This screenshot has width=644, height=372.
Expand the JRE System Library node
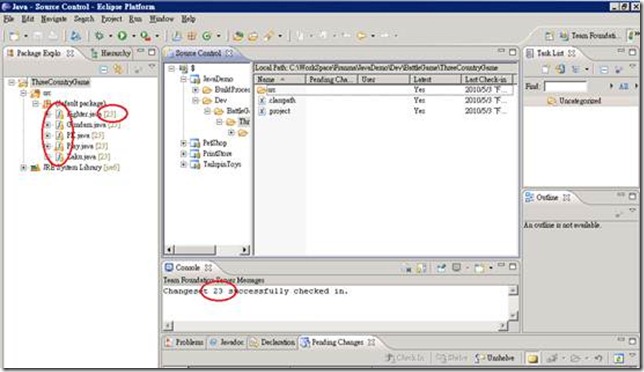pyautogui.click(x=23, y=168)
